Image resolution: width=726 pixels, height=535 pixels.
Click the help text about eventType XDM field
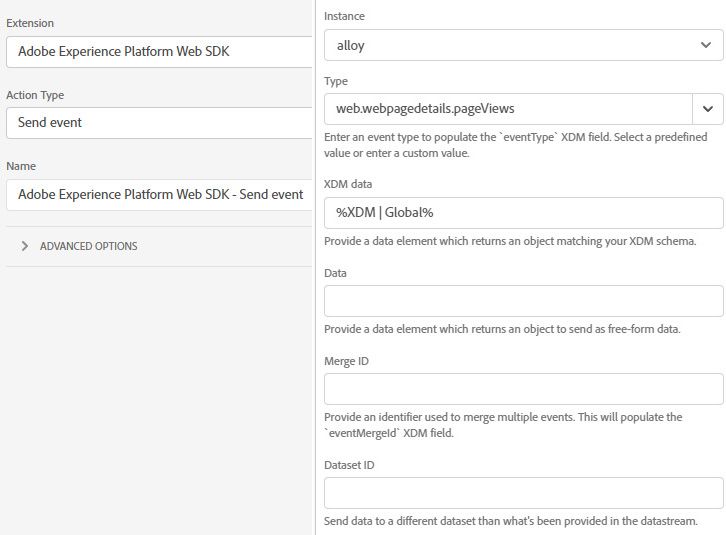pos(515,145)
